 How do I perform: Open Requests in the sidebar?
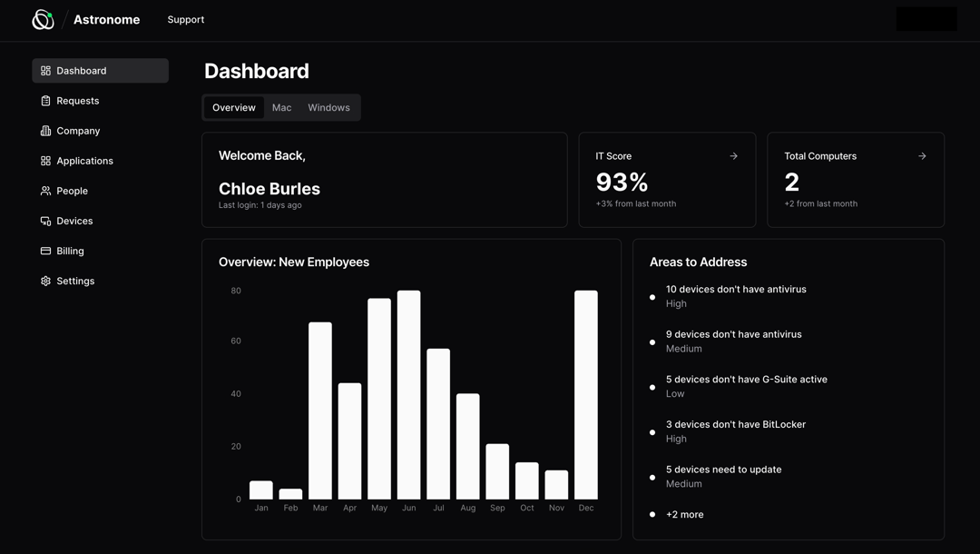click(x=100, y=101)
